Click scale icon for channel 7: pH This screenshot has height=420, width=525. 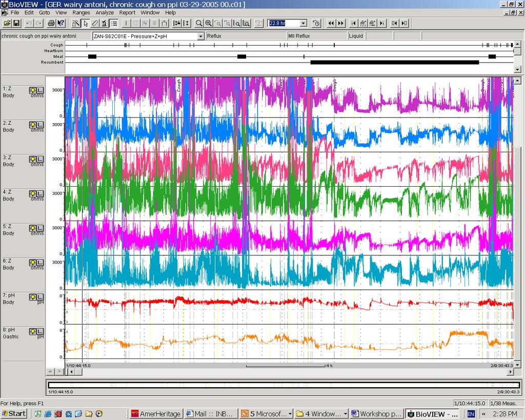[x=40, y=297]
